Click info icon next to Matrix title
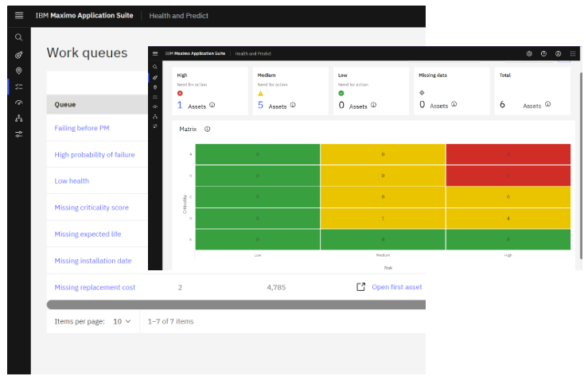The width and height of the screenshot is (588, 376). [208, 130]
